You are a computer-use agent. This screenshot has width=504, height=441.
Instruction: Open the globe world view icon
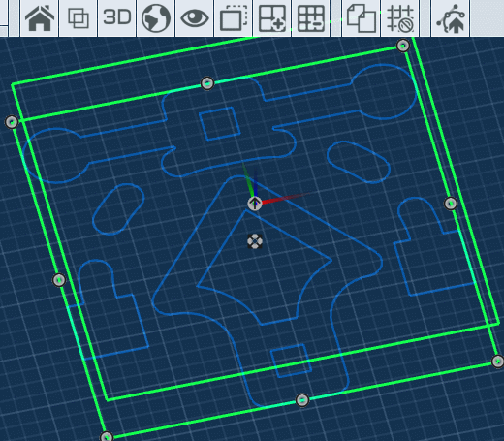[x=156, y=18]
